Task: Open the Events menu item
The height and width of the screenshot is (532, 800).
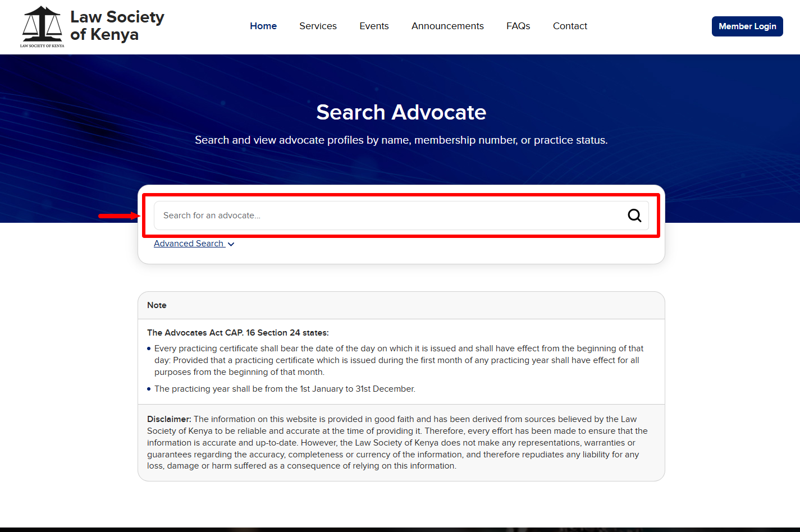Action: point(374,26)
